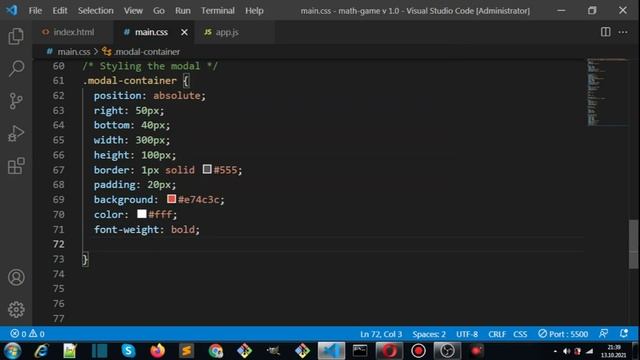
Task: Click the 'Styling the modal' comment
Action: [x=150, y=66]
